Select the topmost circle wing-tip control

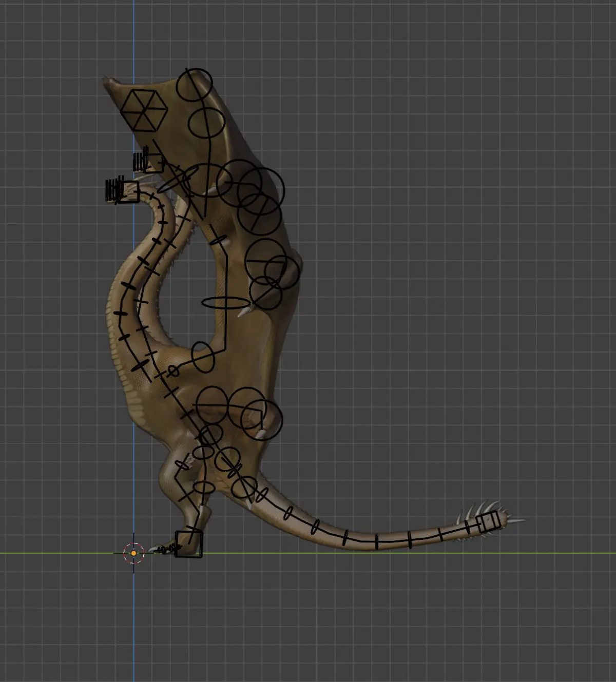coord(194,85)
